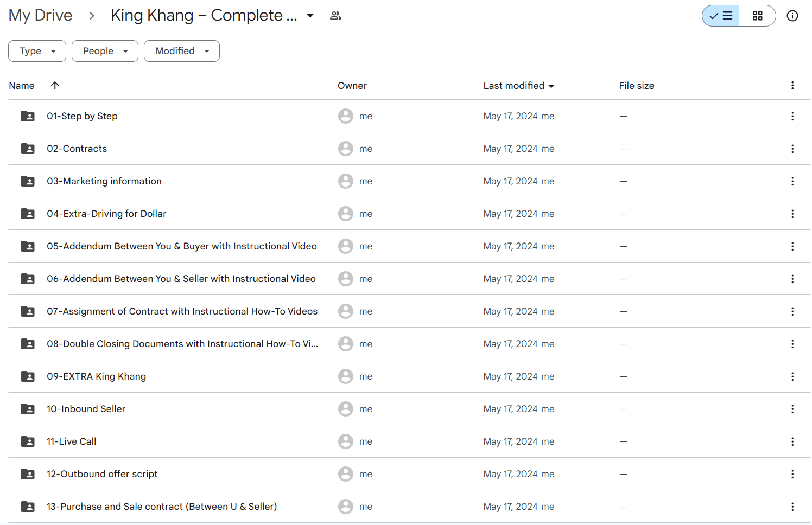The height and width of the screenshot is (525, 812).
Task: Open the 04-Extra-Driving for Dollar folder
Action: (106, 214)
